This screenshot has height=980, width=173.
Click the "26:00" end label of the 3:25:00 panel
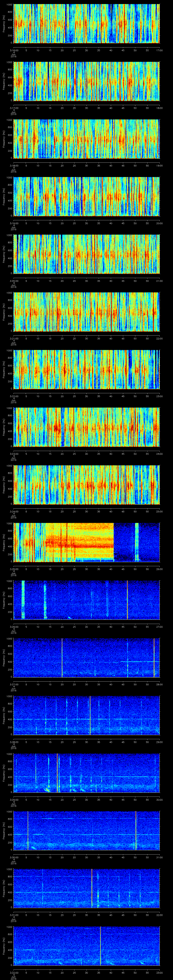159,569
